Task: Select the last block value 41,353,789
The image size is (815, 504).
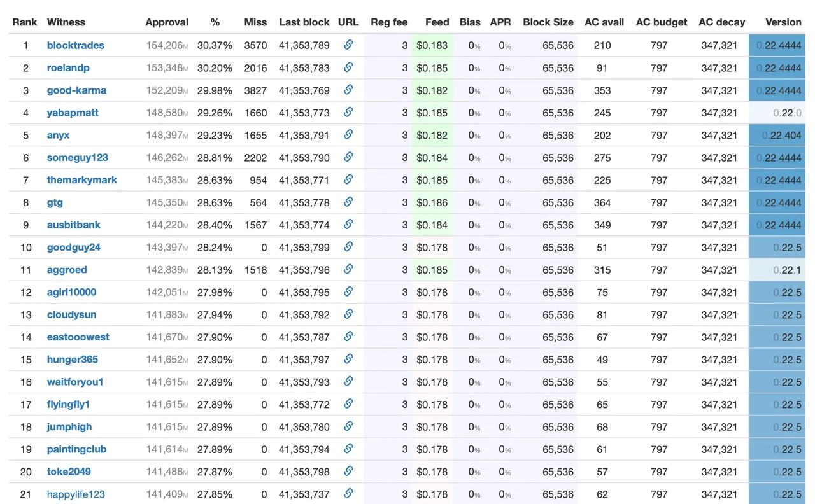Action: pos(304,45)
